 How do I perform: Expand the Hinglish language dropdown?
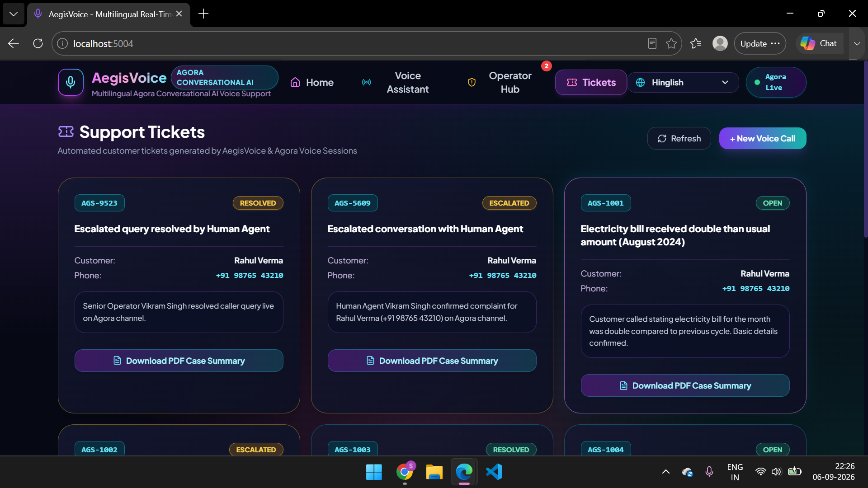click(683, 82)
